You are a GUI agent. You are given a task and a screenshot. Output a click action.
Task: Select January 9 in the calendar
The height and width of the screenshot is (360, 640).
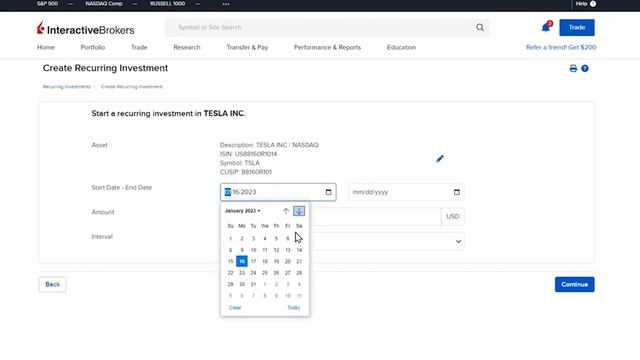click(242, 250)
